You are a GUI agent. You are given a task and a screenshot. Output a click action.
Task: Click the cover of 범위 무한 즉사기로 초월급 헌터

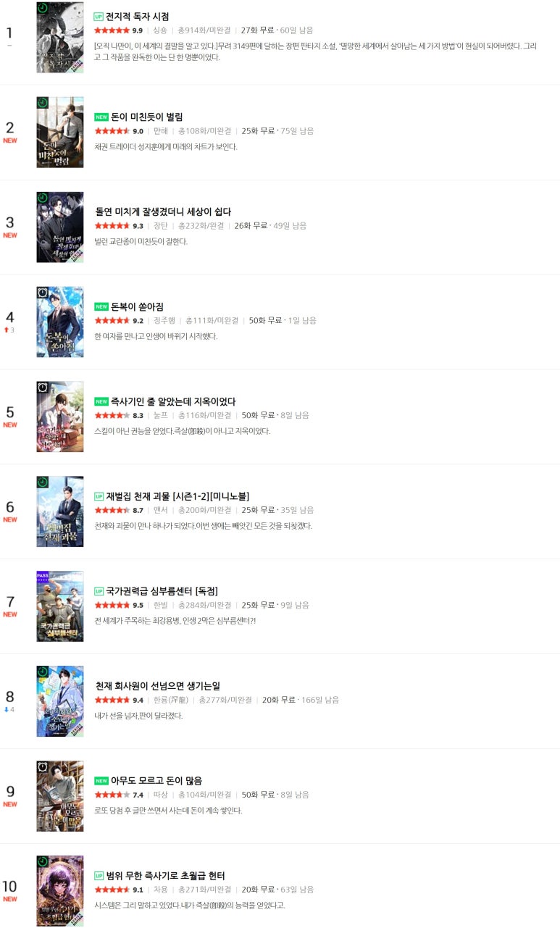(60, 891)
